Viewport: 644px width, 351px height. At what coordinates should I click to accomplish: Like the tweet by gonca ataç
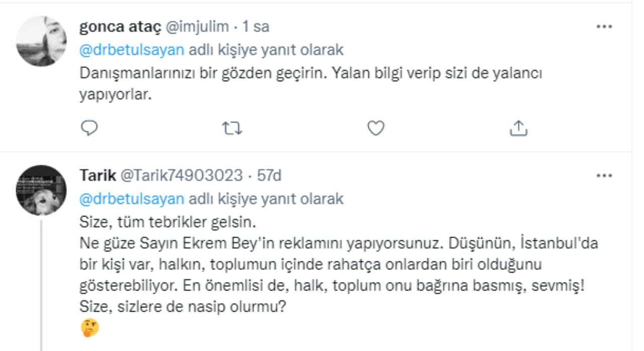click(x=375, y=129)
